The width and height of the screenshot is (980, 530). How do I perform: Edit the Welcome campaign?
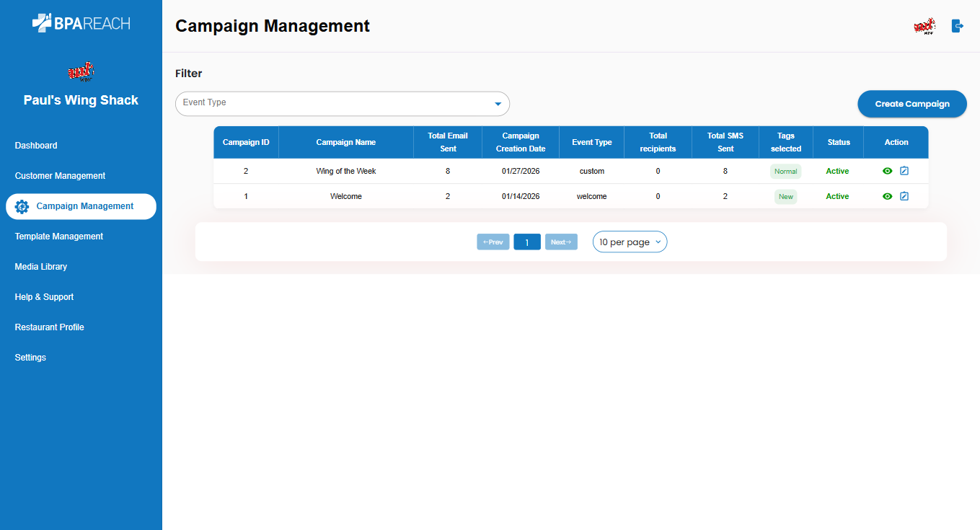click(904, 196)
